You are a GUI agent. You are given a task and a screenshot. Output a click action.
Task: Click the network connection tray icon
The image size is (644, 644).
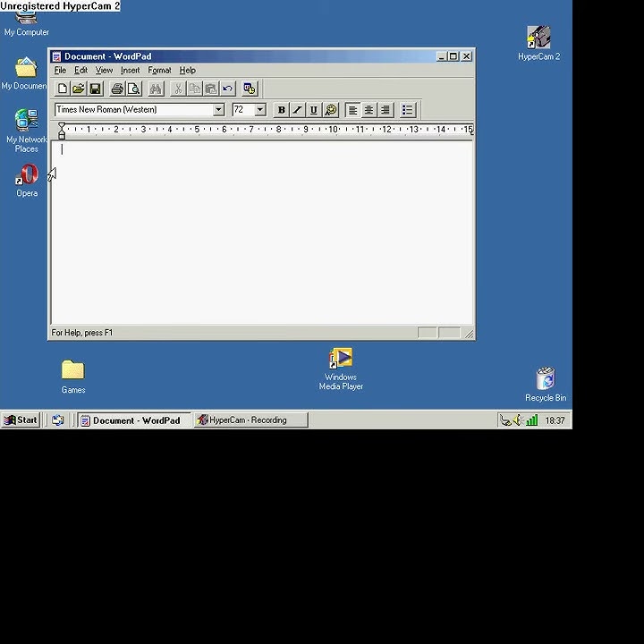tap(505, 420)
